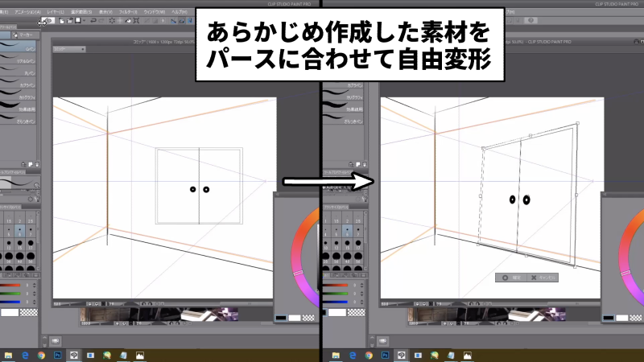This screenshot has width=644, height=362.
Task: Open ヘルプ(H) menu in left window
Action: click(179, 12)
